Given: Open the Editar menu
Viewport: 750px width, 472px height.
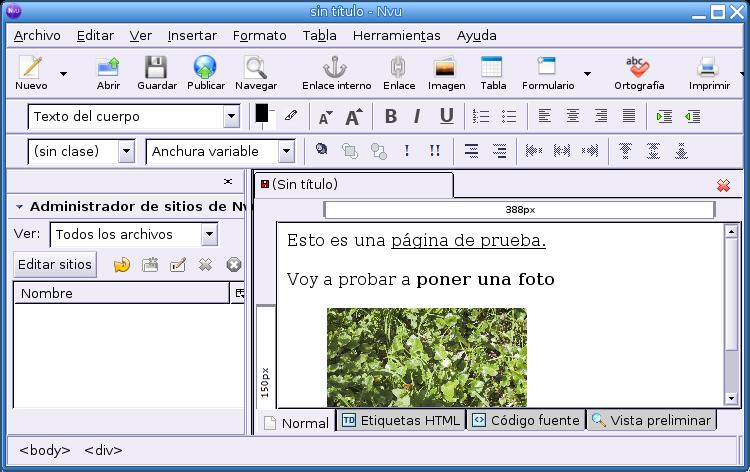Looking at the screenshot, I should pos(95,36).
